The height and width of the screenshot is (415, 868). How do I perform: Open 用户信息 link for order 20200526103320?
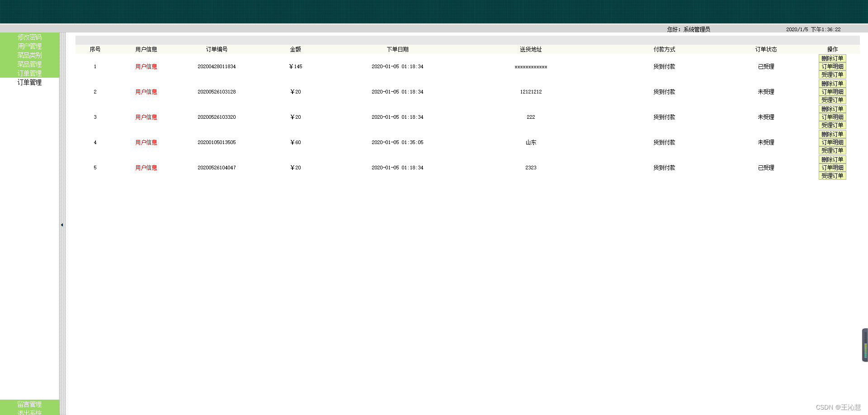[146, 117]
